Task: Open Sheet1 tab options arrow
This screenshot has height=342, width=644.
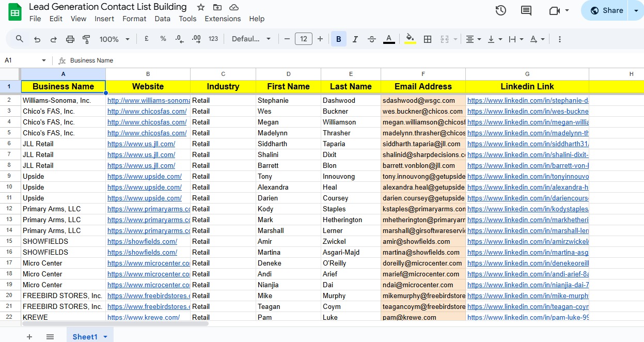Action: click(105, 337)
